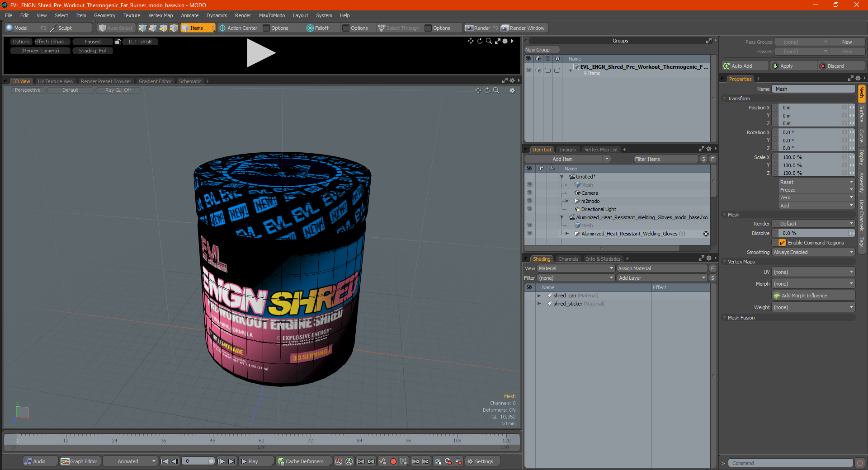
Task: Click the Command input field
Action: 790,463
